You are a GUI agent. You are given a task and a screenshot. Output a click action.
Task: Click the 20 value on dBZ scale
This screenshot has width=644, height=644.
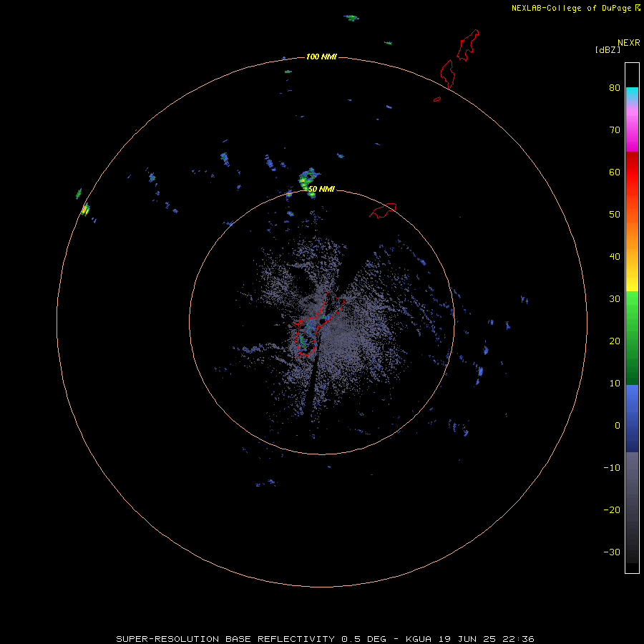[x=615, y=341]
